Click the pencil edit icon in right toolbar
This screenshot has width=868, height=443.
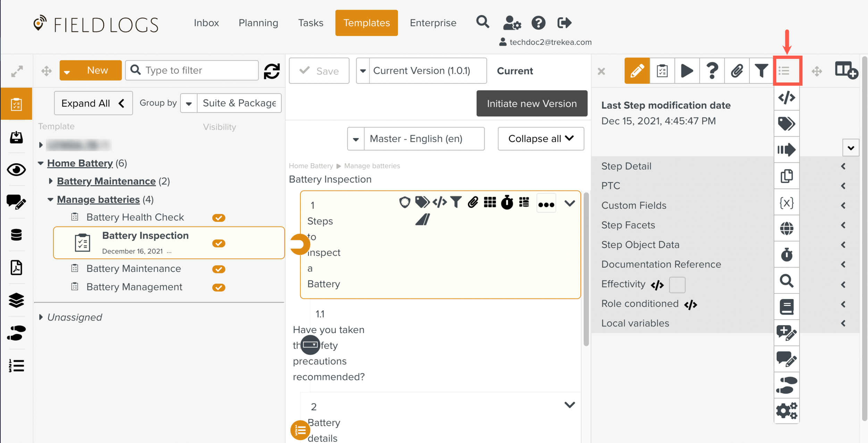click(x=637, y=71)
